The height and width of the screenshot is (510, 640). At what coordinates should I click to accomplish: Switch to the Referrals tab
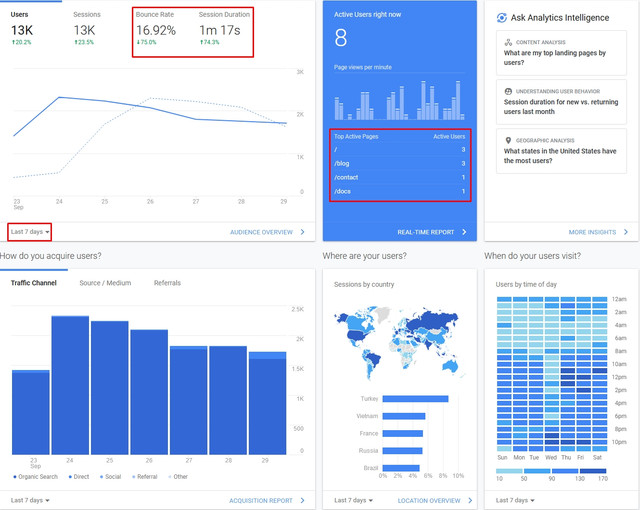pyautogui.click(x=167, y=283)
